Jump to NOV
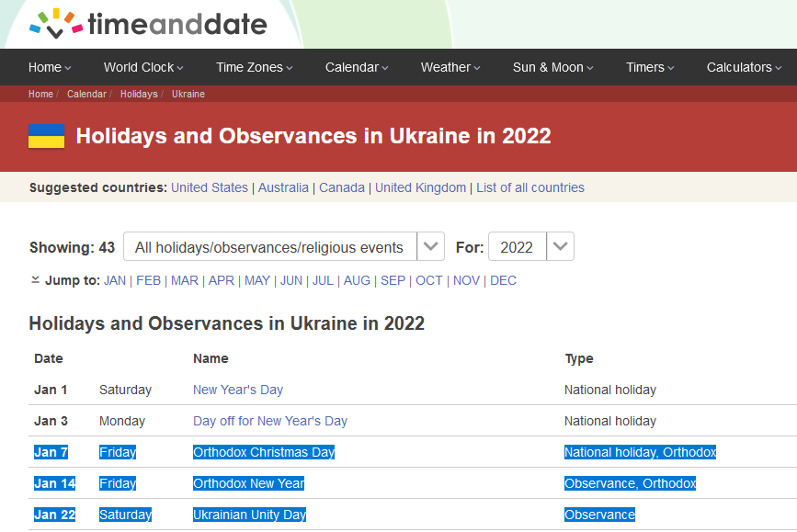 click(x=466, y=280)
